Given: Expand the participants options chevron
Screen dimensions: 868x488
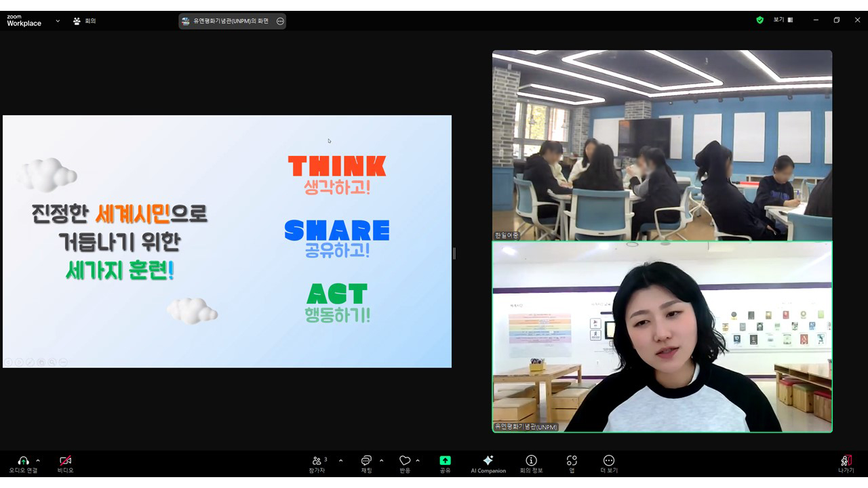Looking at the screenshot, I should (340, 461).
